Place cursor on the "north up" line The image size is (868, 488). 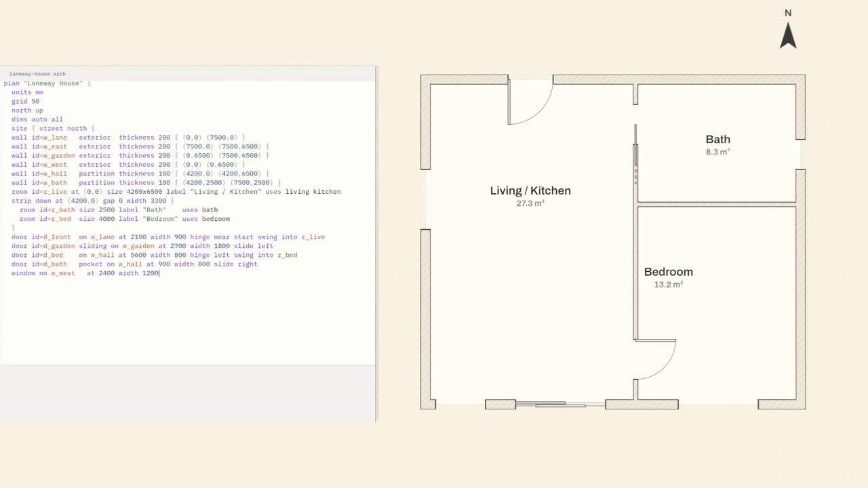(27, 110)
